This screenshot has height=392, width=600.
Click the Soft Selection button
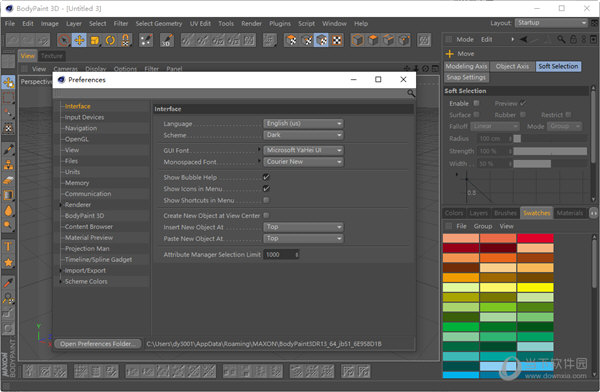(x=558, y=66)
